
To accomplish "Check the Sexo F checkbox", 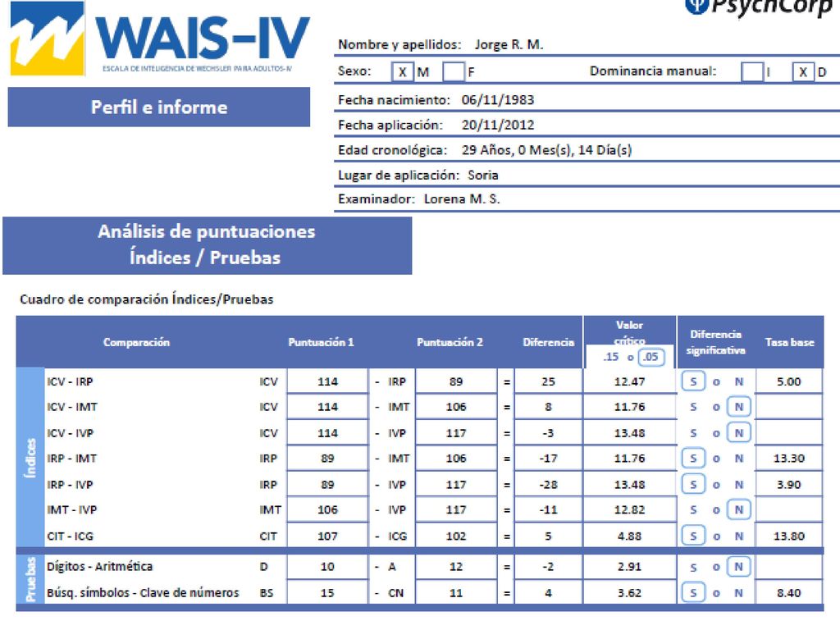I will (453, 72).
